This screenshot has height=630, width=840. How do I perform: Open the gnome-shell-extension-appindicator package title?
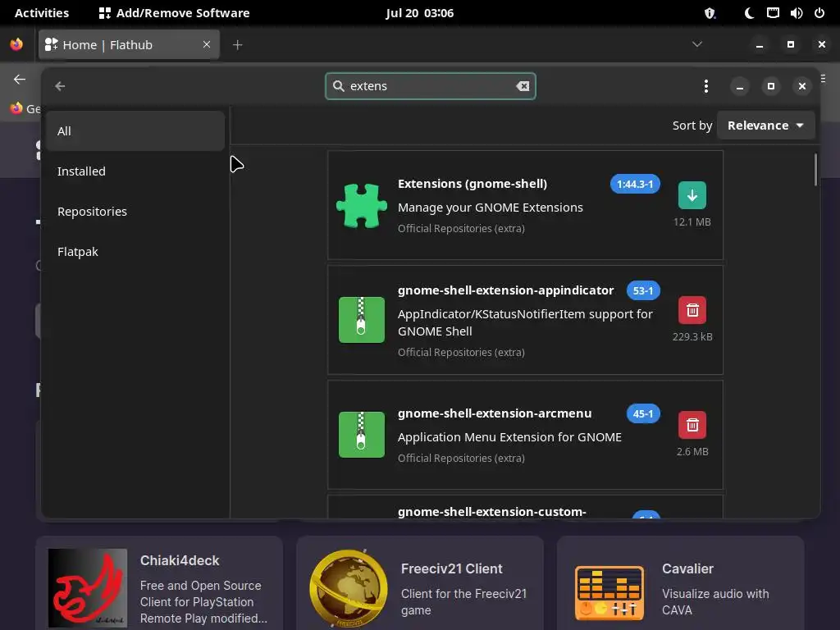(x=505, y=290)
